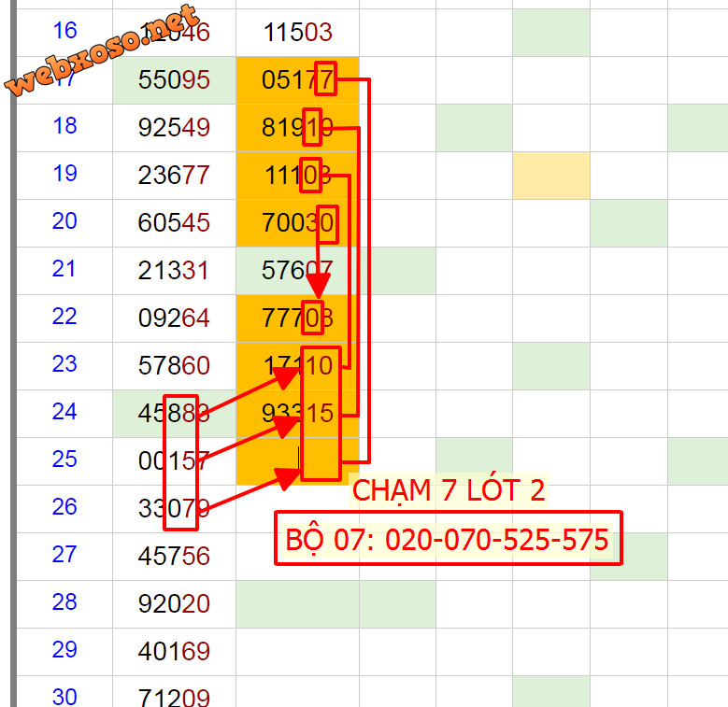Select row number 23 cell
Image resolution: width=728 pixels, height=707 pixels.
tap(64, 366)
